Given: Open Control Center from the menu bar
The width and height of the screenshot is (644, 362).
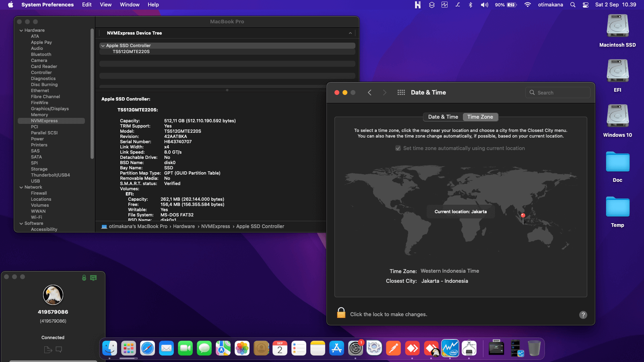Looking at the screenshot, I should pos(586,5).
